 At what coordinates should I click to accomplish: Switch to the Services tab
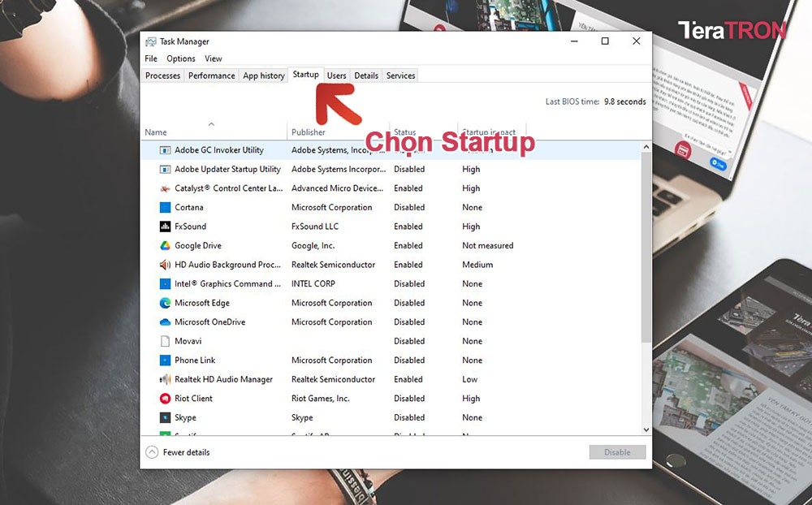click(400, 76)
